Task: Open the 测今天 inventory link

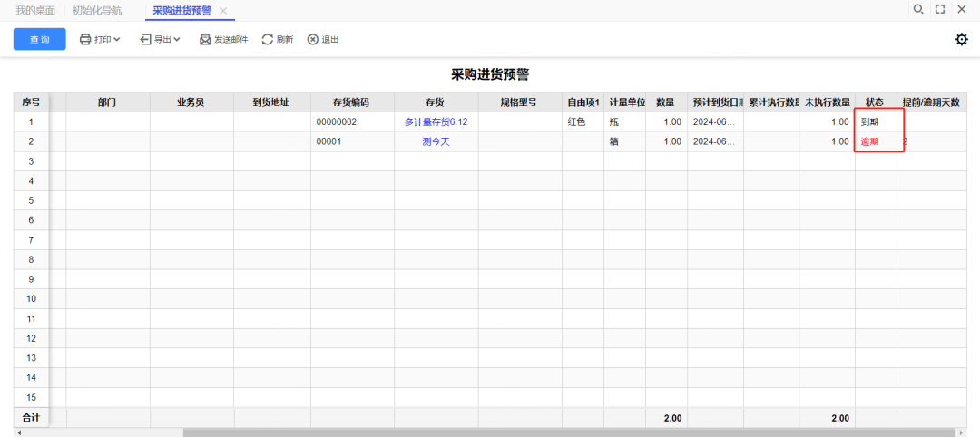Action: (x=436, y=141)
